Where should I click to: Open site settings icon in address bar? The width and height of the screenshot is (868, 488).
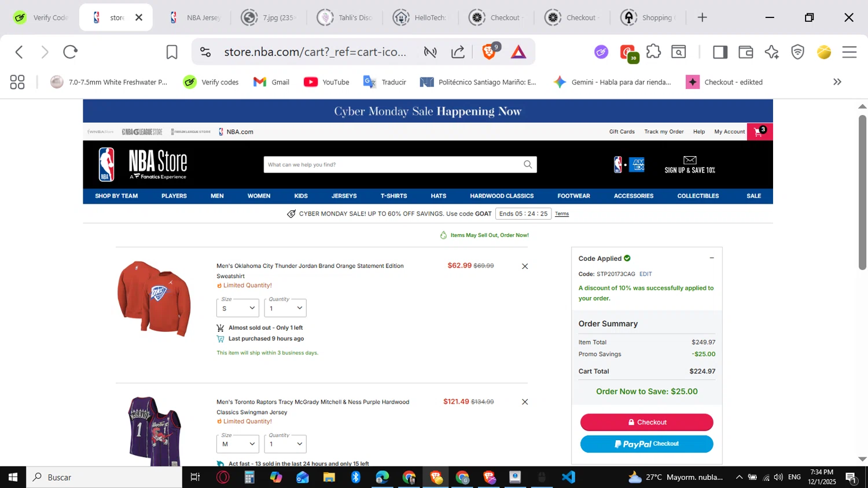[205, 52]
